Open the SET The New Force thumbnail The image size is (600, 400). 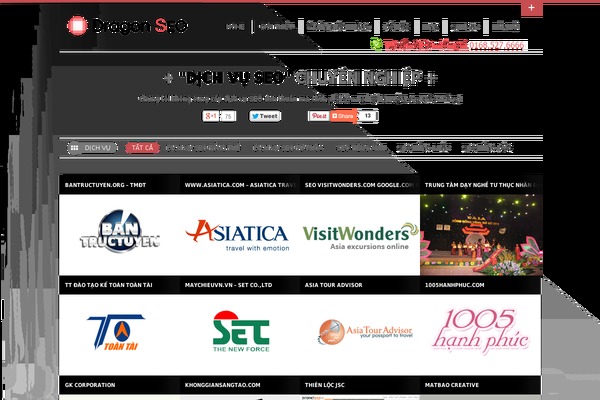240,335
